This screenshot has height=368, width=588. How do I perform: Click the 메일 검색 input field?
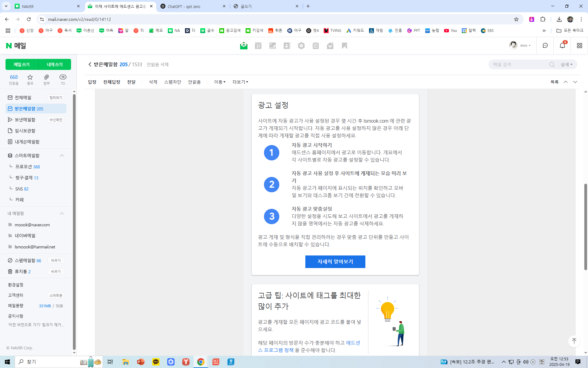[519, 64]
